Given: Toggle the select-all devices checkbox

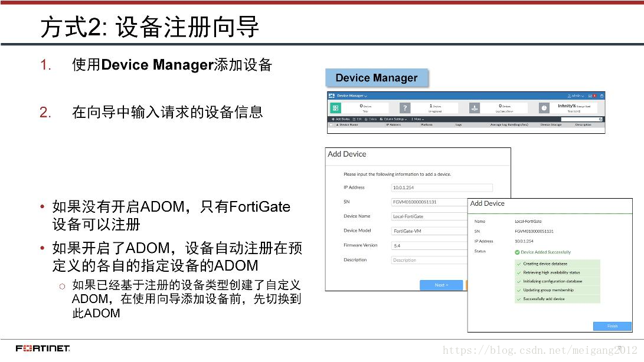Looking at the screenshot, I should coord(331,125).
